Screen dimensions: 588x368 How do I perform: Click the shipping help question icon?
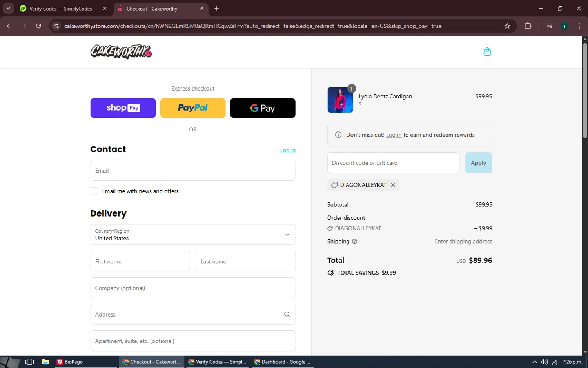point(354,241)
